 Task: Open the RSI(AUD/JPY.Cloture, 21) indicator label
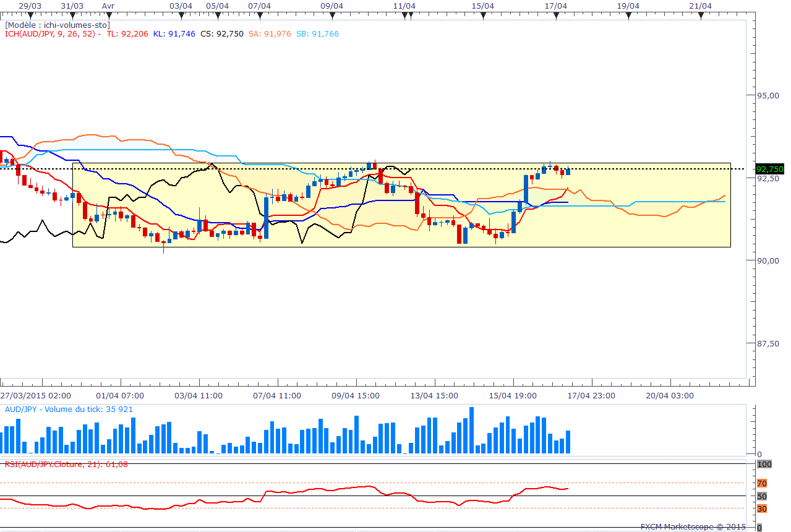coord(66,464)
